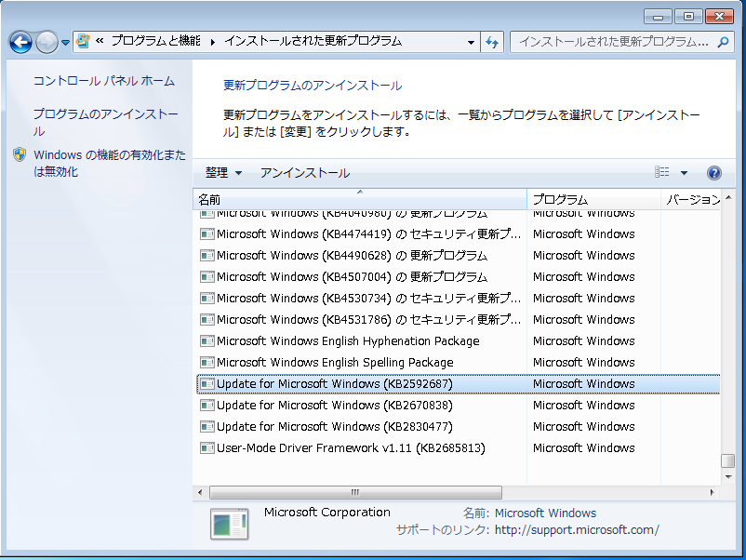Click the horizontal scrollbar right arrow
The height and width of the screenshot is (560, 746).
click(712, 492)
